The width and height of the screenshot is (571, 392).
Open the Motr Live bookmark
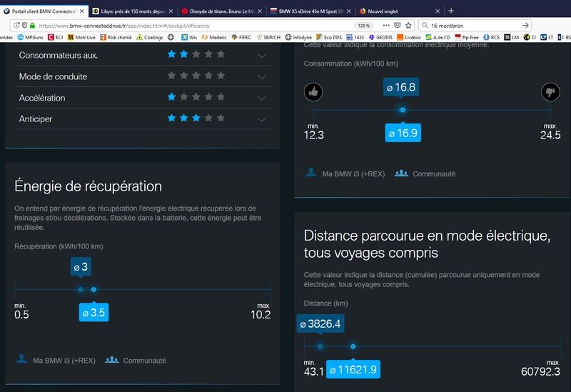[81, 37]
